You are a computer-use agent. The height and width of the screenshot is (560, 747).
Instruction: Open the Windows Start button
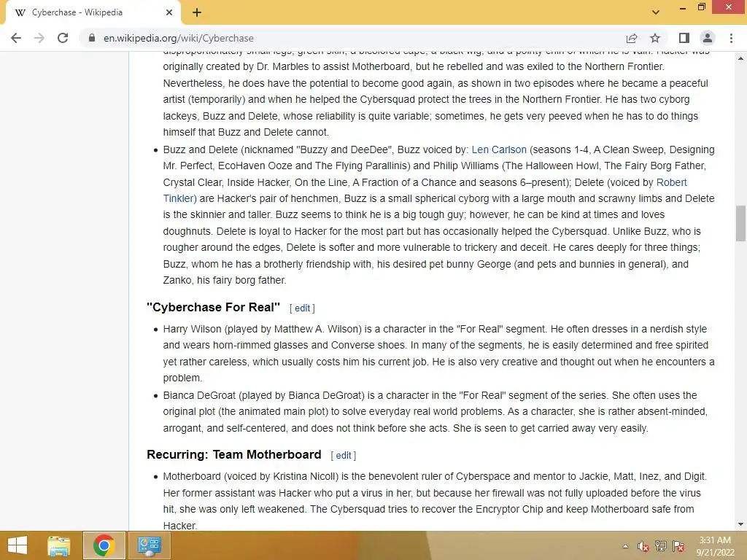coord(18,545)
